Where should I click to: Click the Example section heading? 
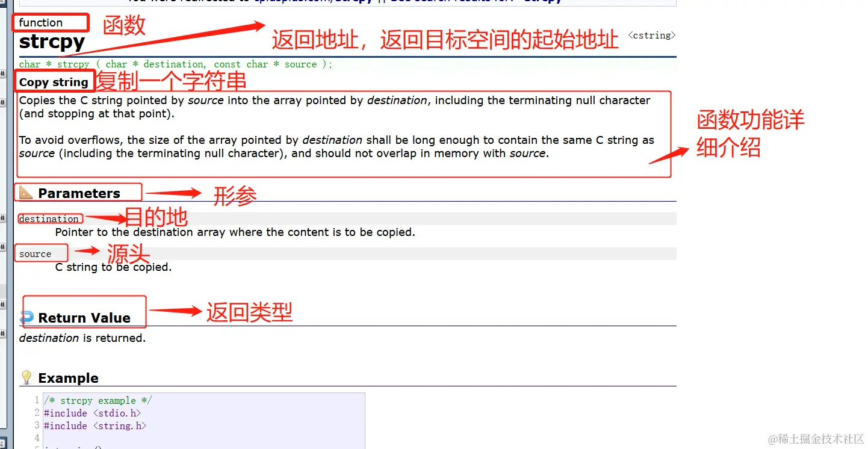point(68,378)
